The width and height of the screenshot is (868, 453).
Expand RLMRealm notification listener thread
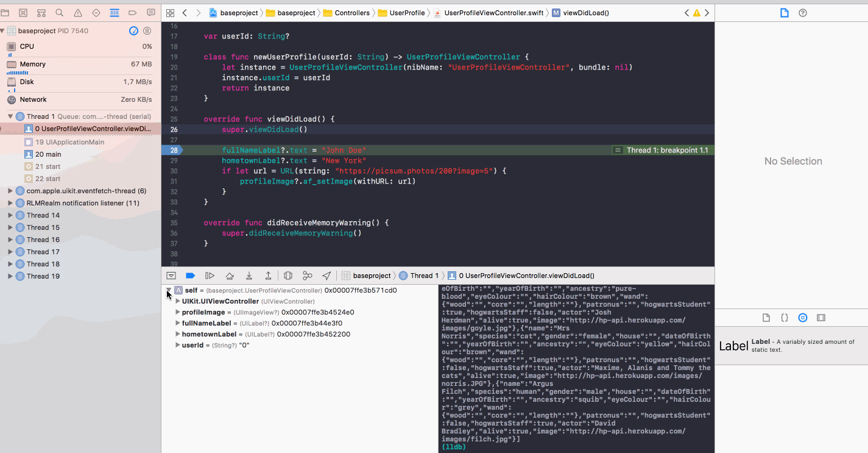point(10,203)
